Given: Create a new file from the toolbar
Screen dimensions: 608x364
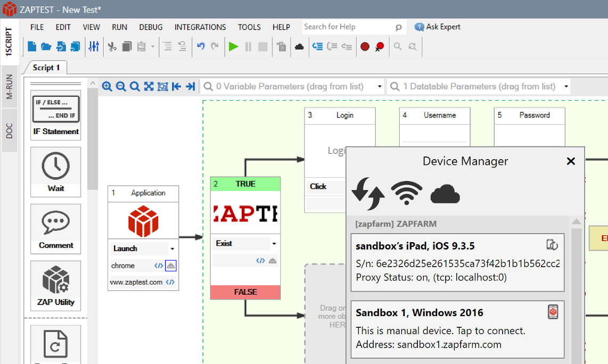Looking at the screenshot, I should click(x=32, y=46).
